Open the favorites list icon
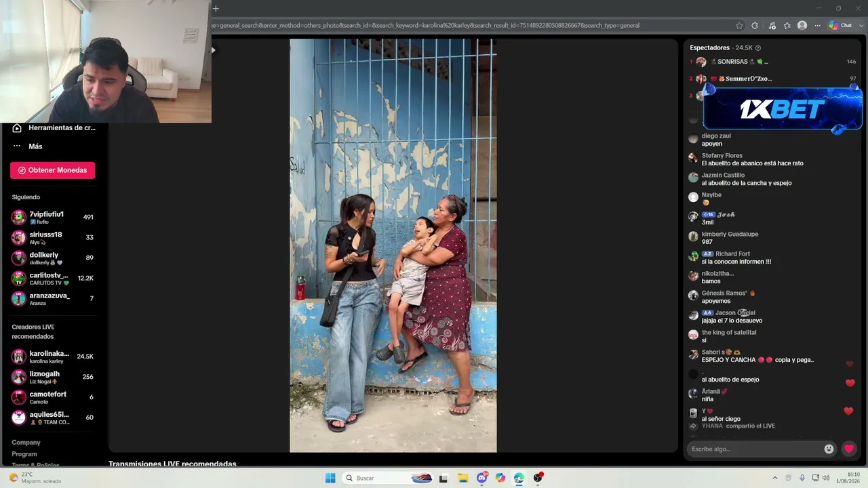Image resolution: width=868 pixels, height=488 pixels. [x=787, y=26]
